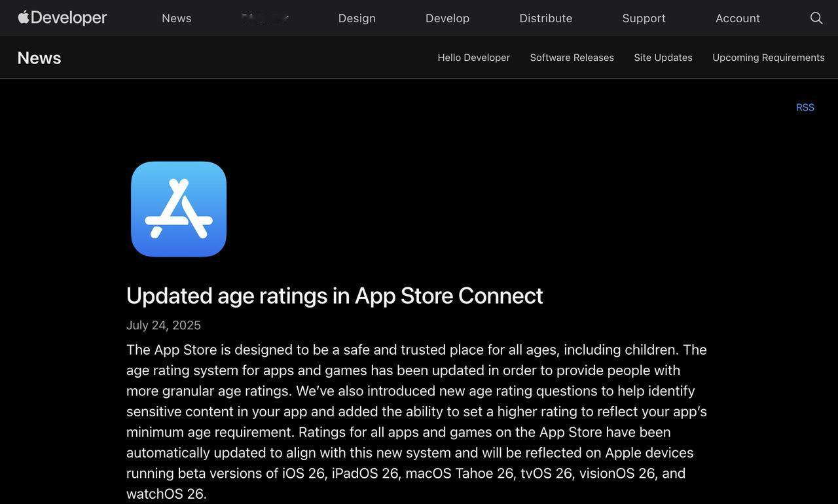838x504 pixels.
Task: Click the 'July 24, 2025' date
Action: click(x=164, y=325)
